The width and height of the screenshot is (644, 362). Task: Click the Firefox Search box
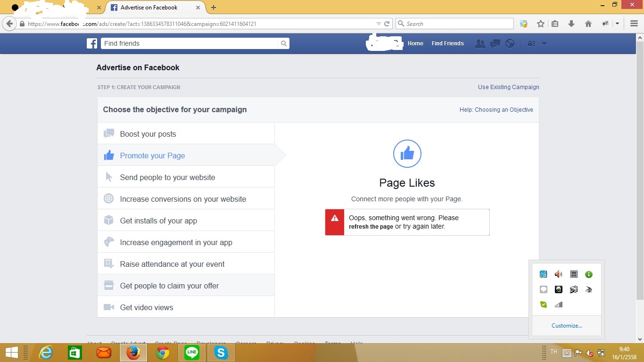click(x=454, y=24)
